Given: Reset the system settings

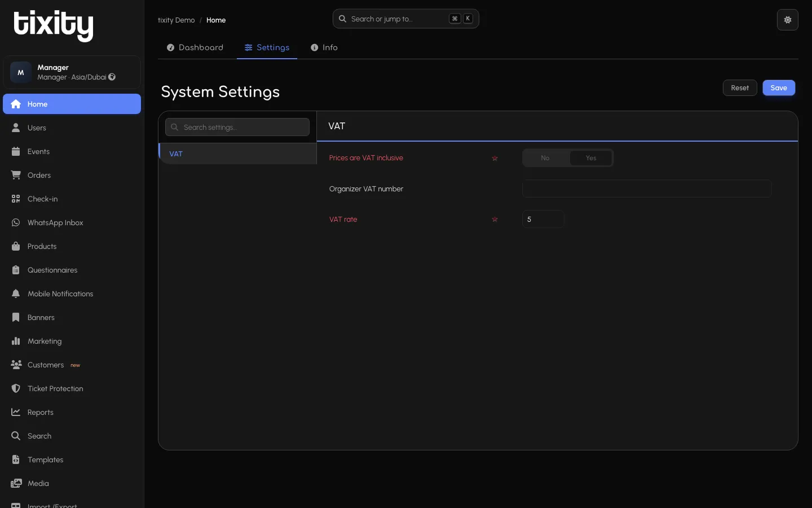Looking at the screenshot, I should point(740,88).
